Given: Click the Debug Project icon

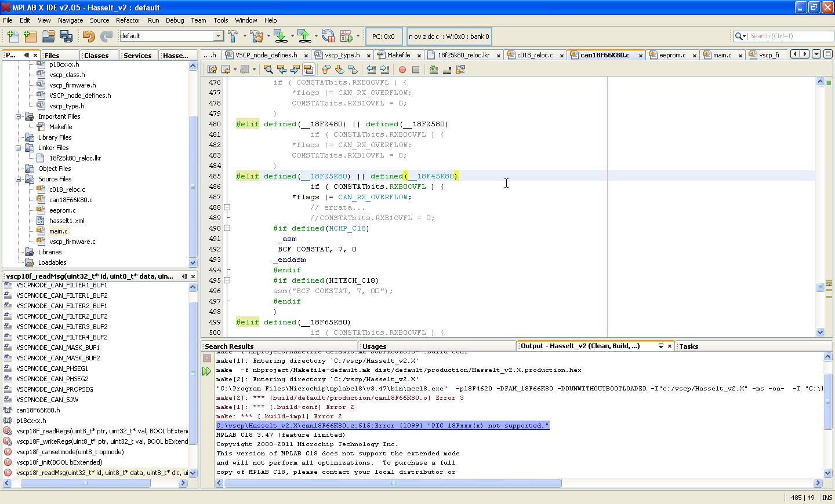Looking at the screenshot, I should [346, 36].
